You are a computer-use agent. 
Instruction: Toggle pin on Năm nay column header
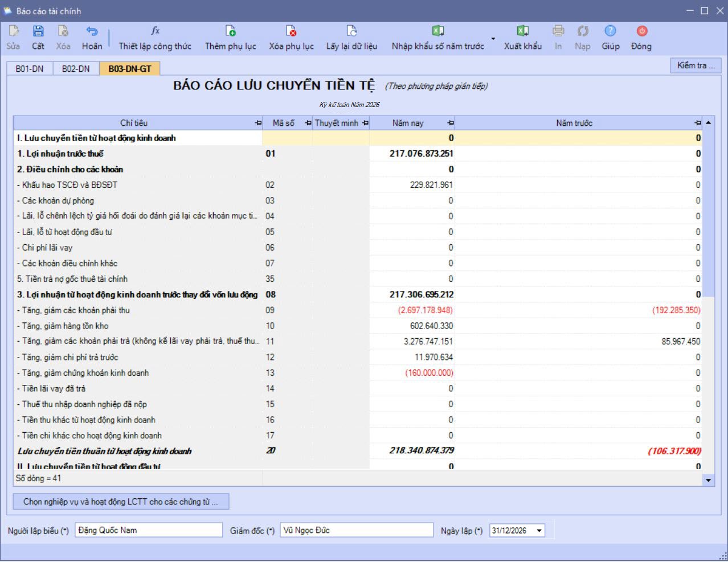450,123
